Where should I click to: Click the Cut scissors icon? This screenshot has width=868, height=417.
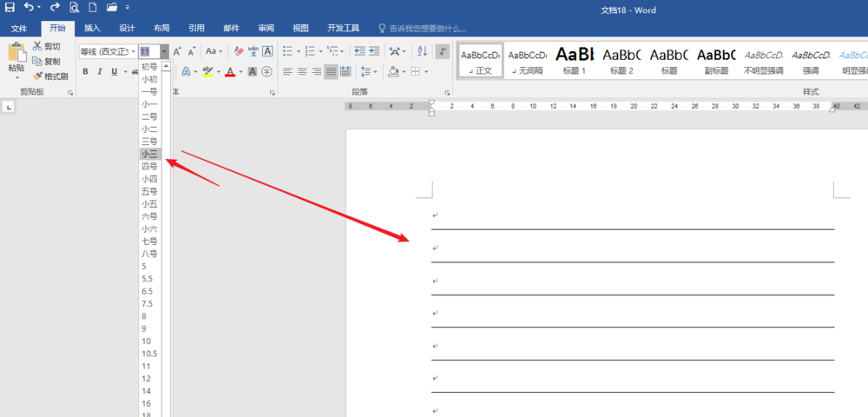coord(37,46)
